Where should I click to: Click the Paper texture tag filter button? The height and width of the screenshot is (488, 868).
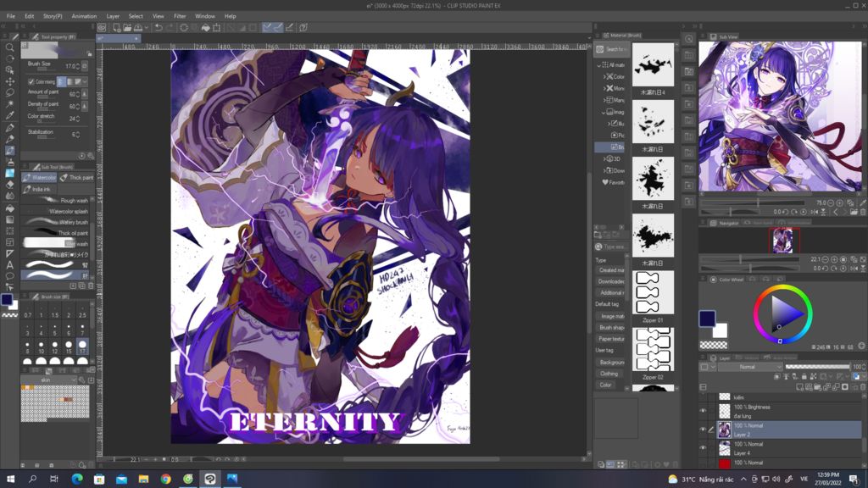610,339
